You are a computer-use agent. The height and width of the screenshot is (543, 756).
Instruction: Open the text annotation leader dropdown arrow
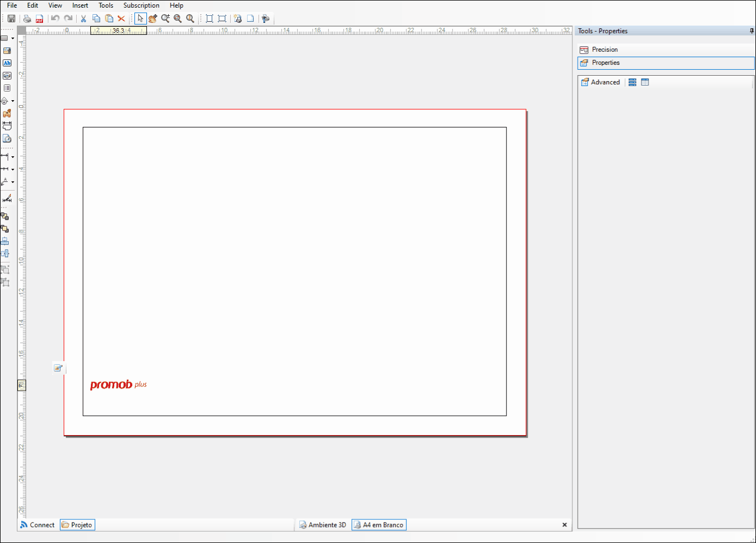coord(13,182)
